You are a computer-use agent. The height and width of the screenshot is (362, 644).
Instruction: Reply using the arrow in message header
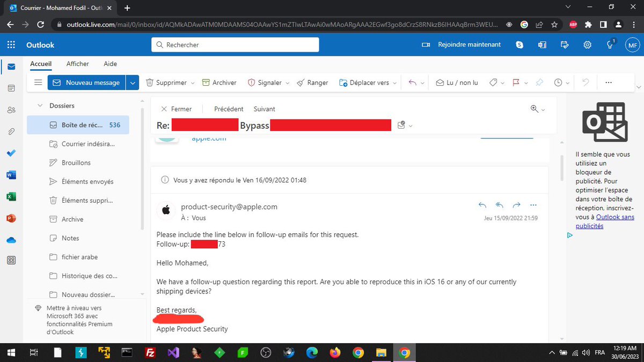[482, 205]
